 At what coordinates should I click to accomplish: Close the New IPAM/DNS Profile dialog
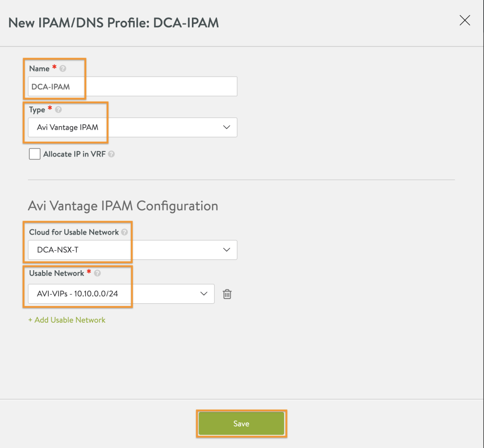pyautogui.click(x=465, y=20)
